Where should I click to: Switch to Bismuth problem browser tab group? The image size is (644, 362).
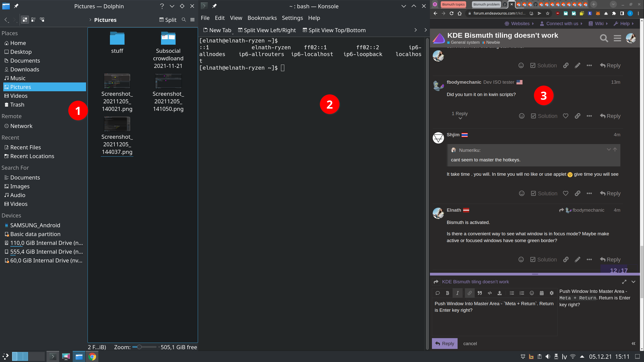tap(486, 4)
